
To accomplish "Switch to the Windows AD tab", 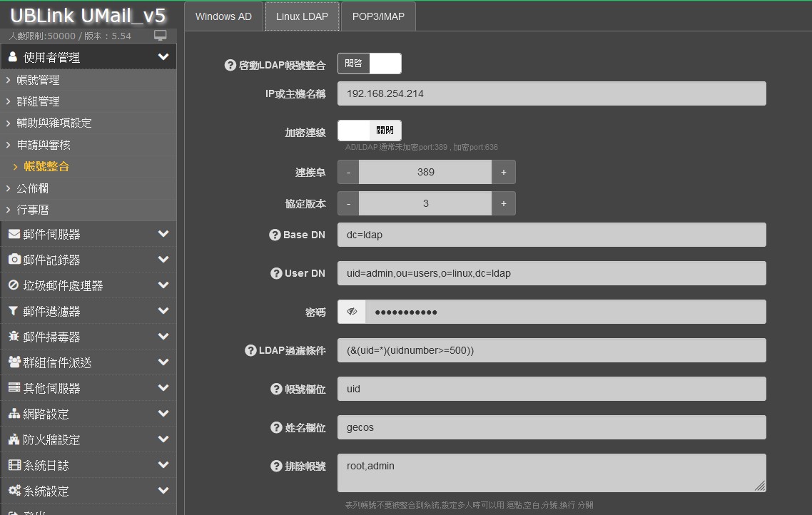I will coord(223,16).
